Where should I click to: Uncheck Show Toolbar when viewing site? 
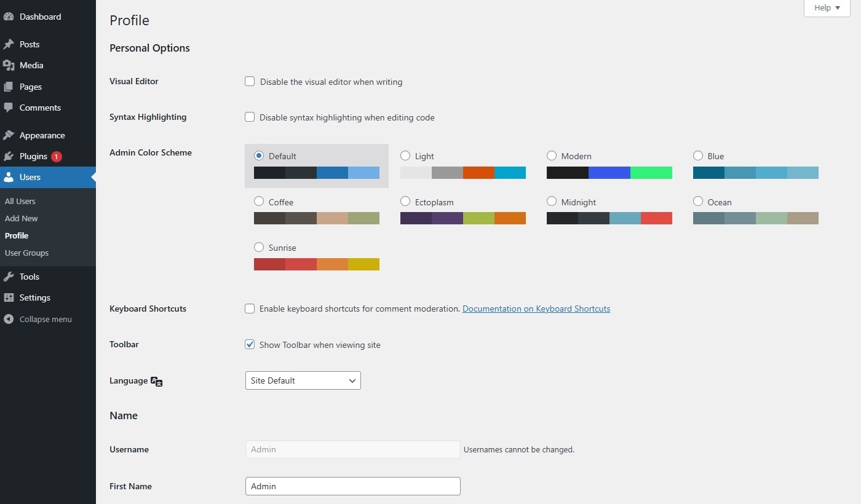pyautogui.click(x=250, y=344)
